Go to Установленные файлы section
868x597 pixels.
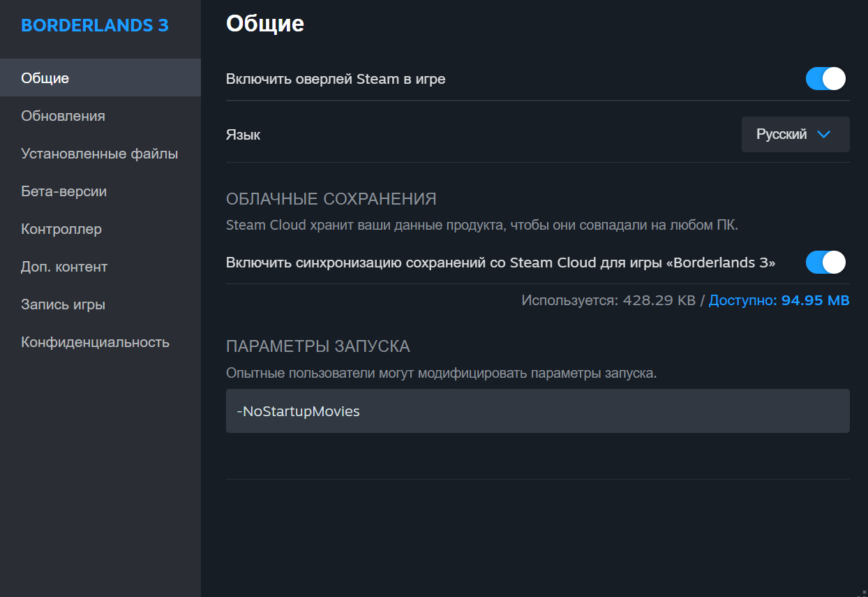pyautogui.click(x=100, y=153)
